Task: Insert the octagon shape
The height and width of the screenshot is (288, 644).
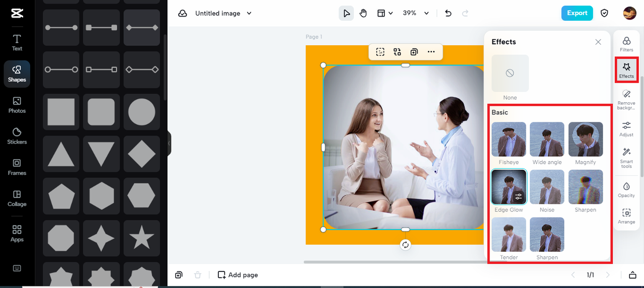Action: pos(61,239)
